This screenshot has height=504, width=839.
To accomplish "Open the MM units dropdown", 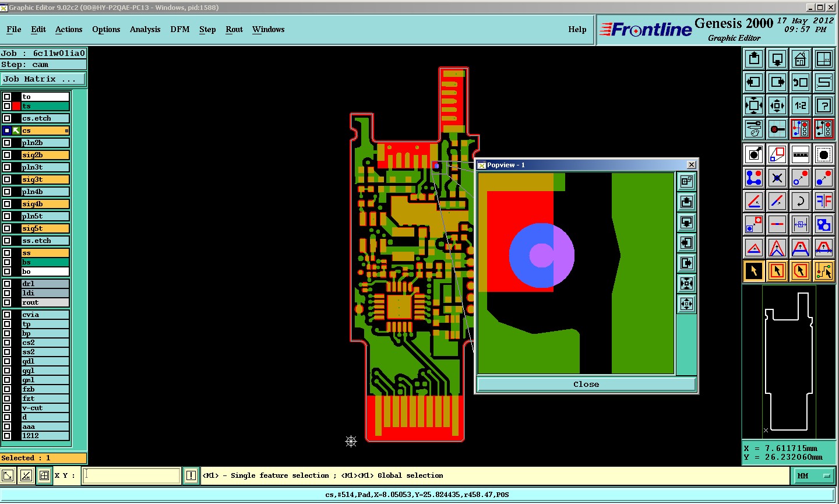I will pos(813,475).
